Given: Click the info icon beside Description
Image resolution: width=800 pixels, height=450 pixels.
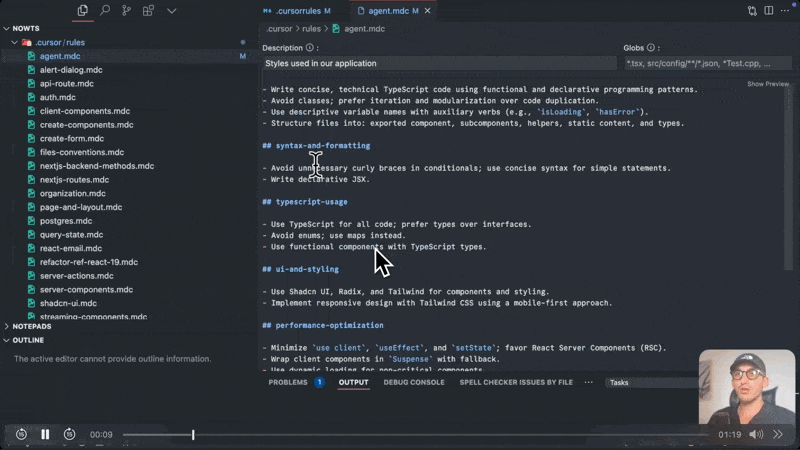Looking at the screenshot, I should coord(310,47).
